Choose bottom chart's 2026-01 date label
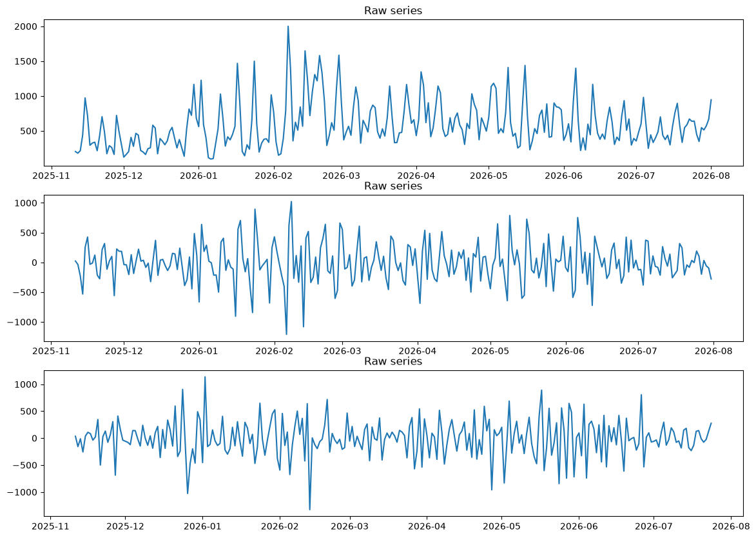This screenshot has width=756, height=538. [202, 526]
